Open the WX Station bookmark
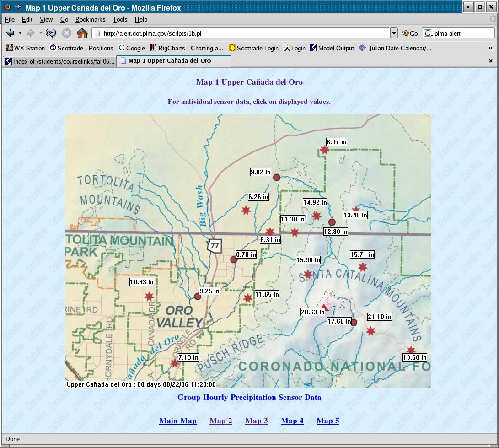The image size is (499, 448). tap(26, 48)
